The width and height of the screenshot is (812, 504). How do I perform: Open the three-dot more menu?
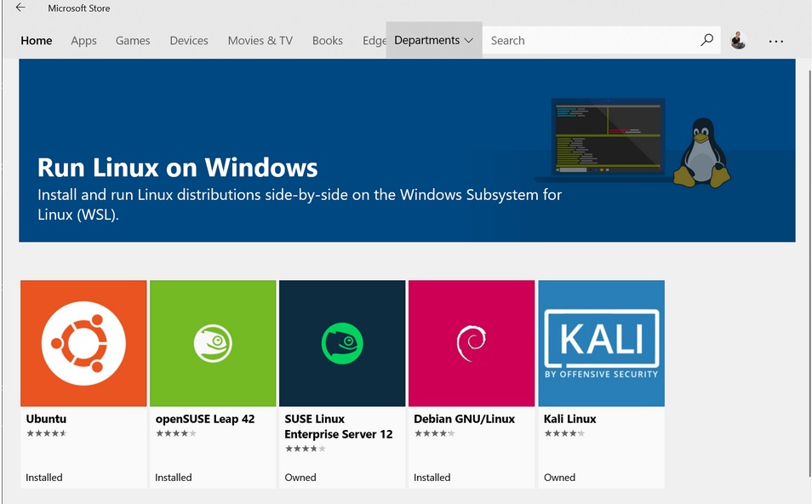click(775, 41)
